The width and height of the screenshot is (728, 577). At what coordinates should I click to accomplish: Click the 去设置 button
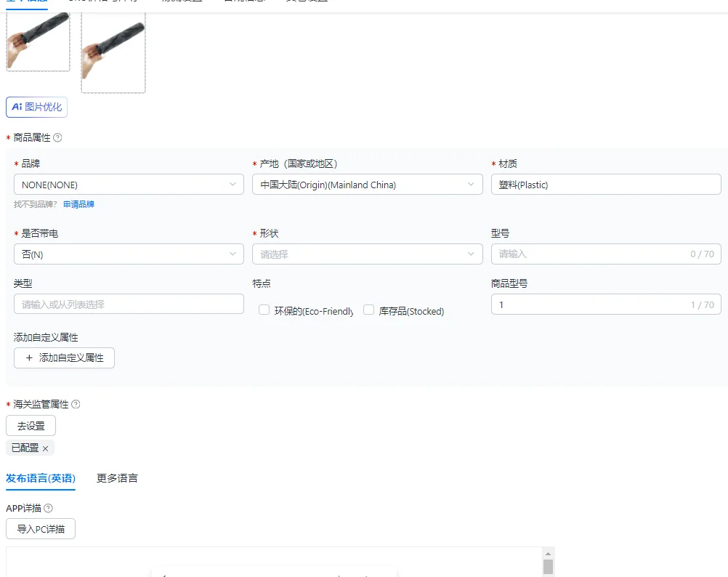click(x=31, y=426)
